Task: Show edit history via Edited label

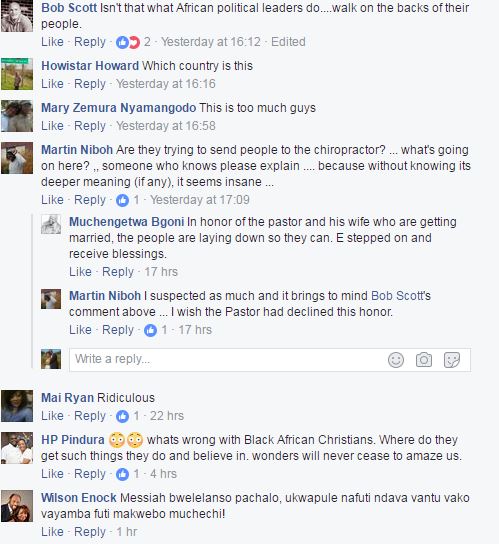Action: (x=288, y=42)
